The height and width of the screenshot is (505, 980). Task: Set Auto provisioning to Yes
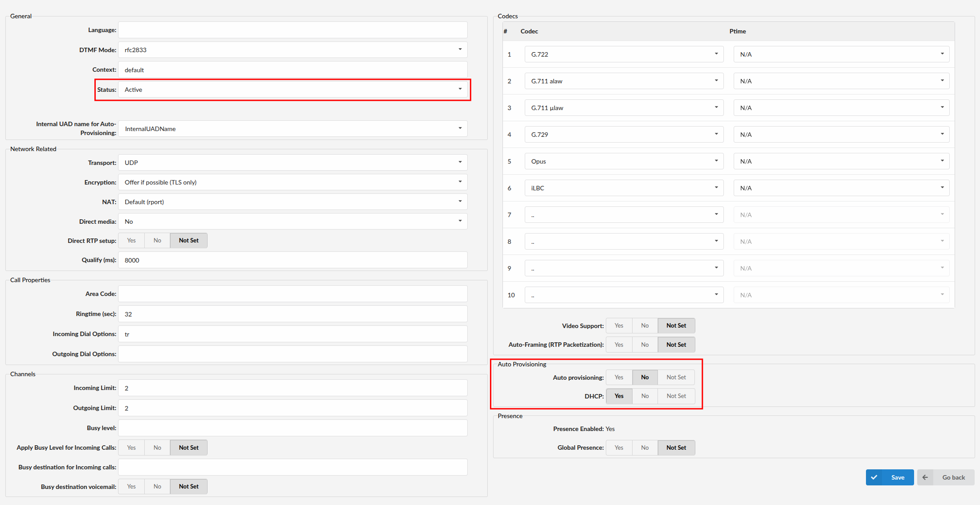coord(619,378)
